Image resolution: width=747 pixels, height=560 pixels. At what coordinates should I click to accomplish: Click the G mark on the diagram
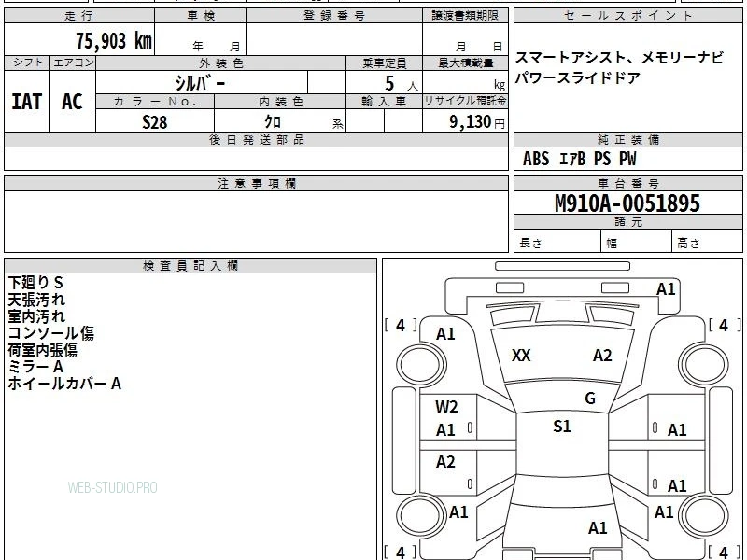(590, 399)
